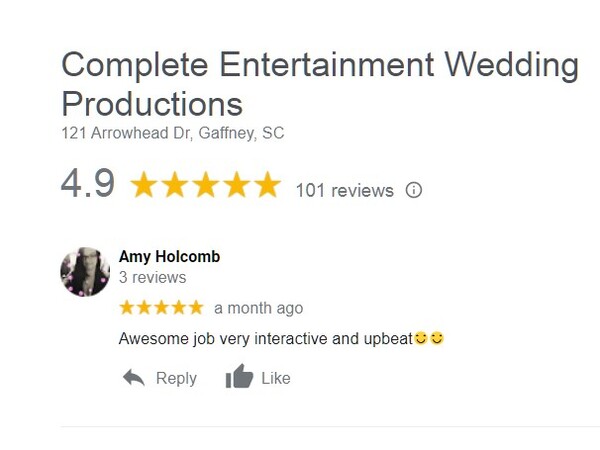
Task: Click the Reply text button
Action: pos(176,378)
